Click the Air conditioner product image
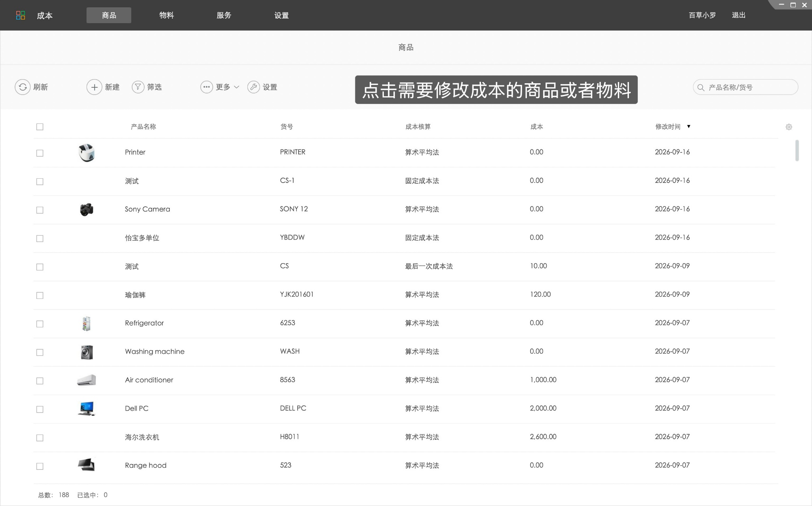 [87, 380]
